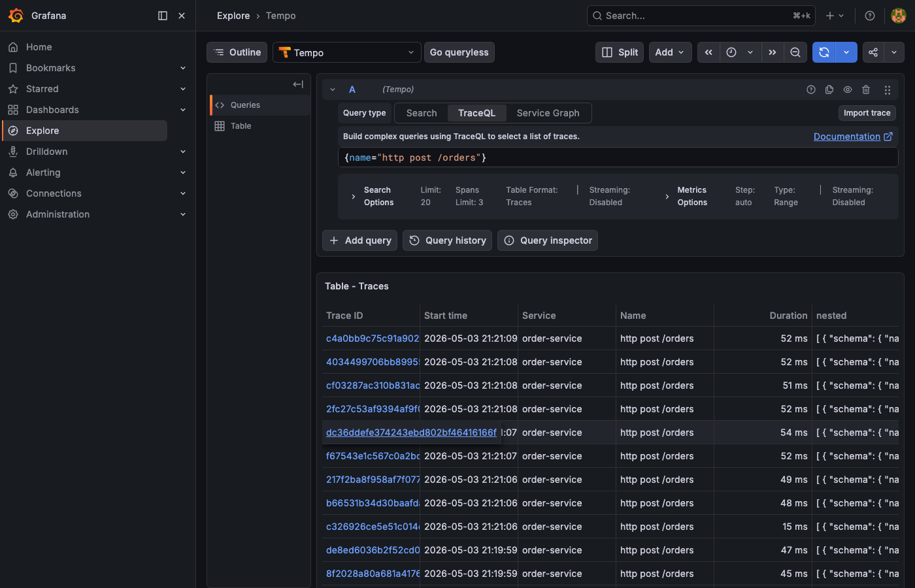Open Query inspector
The image size is (915, 588).
pos(548,240)
